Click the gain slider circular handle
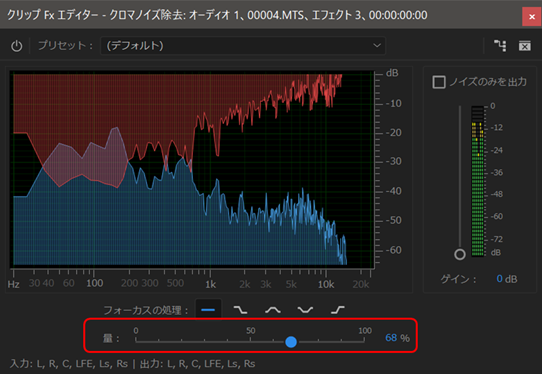Image resolution: width=542 pixels, height=374 pixels. (x=460, y=254)
